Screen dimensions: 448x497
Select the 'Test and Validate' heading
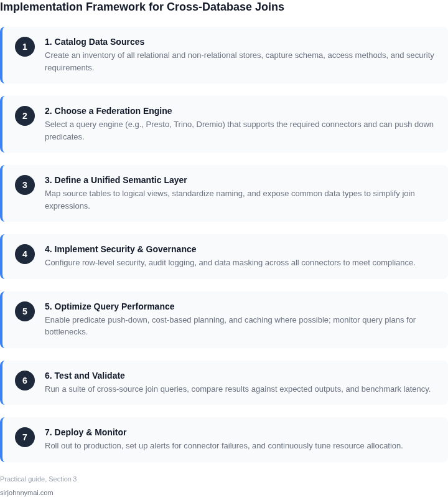(85, 376)
